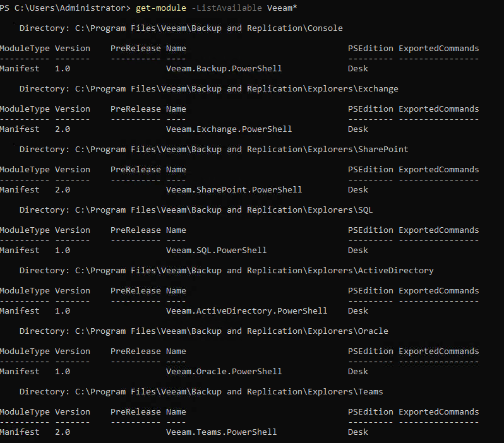Click Name header under the ActiveDirectory directory

176,291
